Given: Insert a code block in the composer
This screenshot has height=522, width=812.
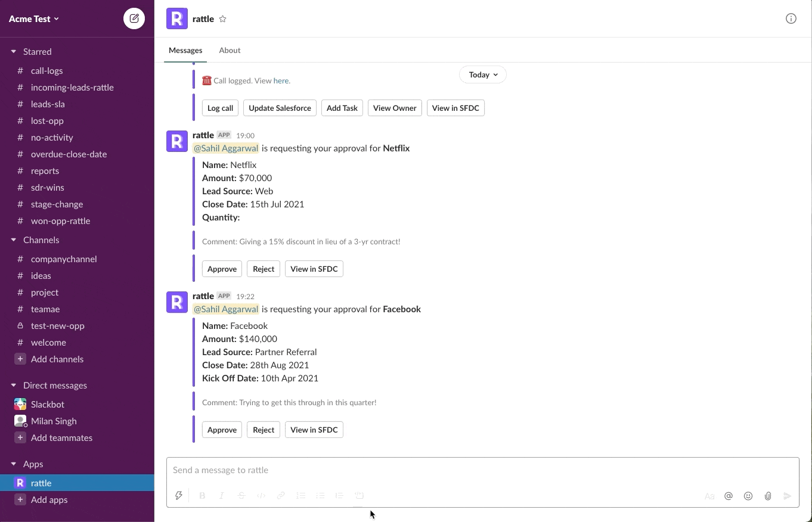Looking at the screenshot, I should (x=359, y=495).
